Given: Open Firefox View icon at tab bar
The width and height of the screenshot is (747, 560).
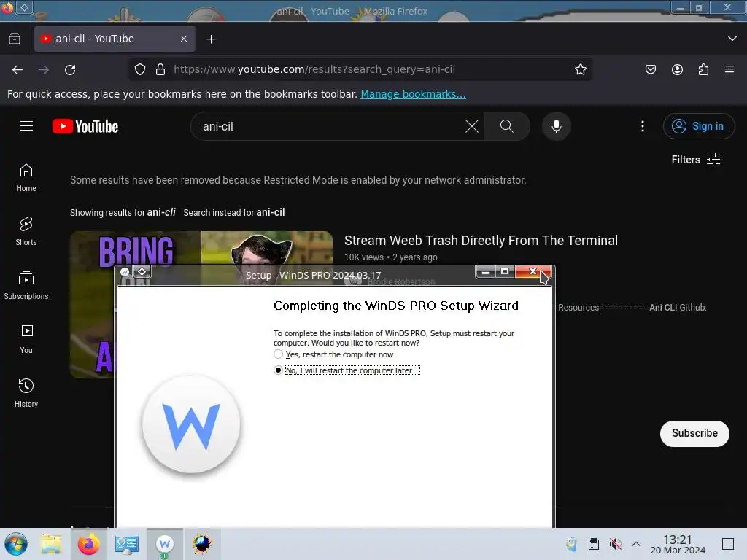Looking at the screenshot, I should point(15,39).
